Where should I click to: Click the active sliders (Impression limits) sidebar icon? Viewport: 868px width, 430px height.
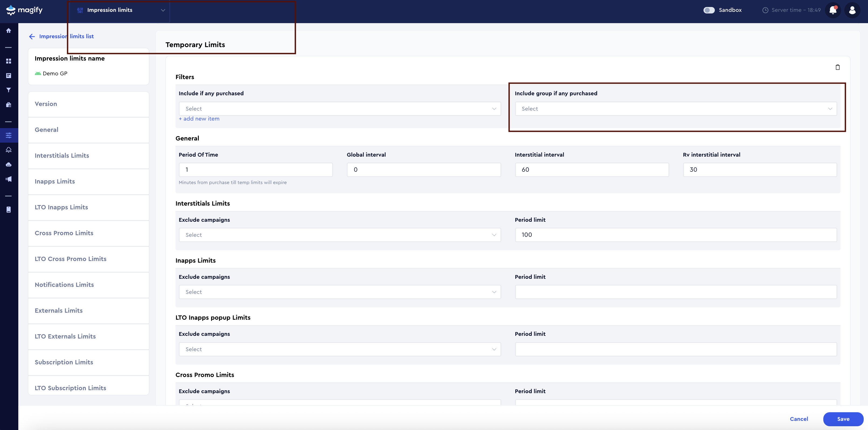(8, 135)
